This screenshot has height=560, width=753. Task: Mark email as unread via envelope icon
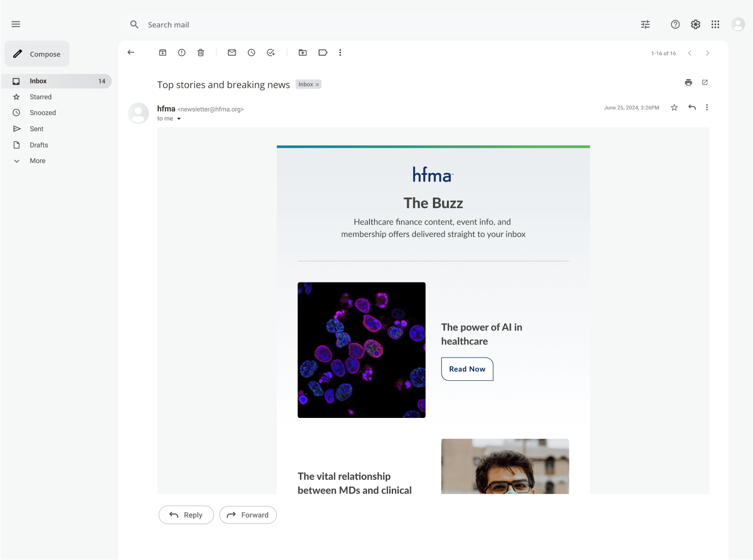(232, 52)
